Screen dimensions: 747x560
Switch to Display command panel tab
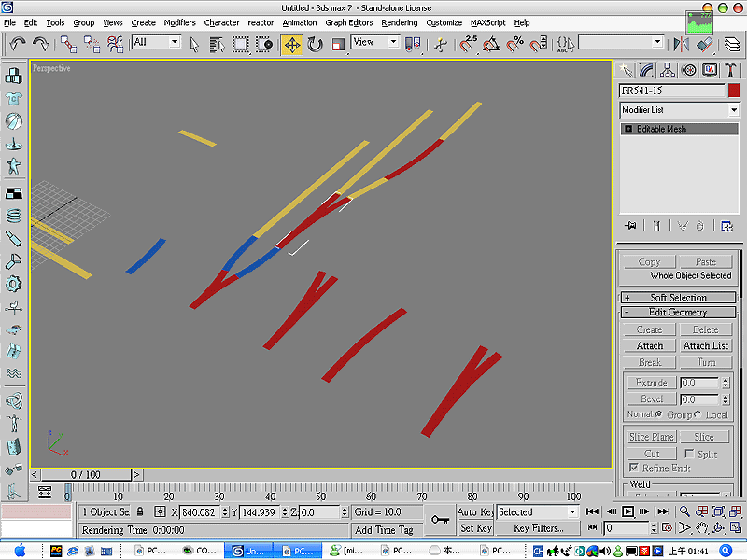[x=710, y=71]
